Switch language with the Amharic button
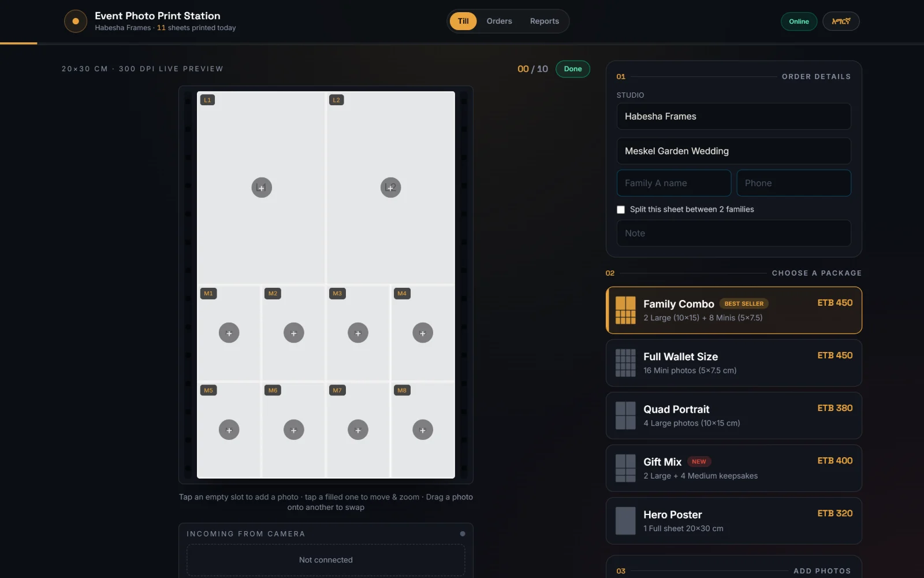This screenshot has height=578, width=924. coord(841,21)
